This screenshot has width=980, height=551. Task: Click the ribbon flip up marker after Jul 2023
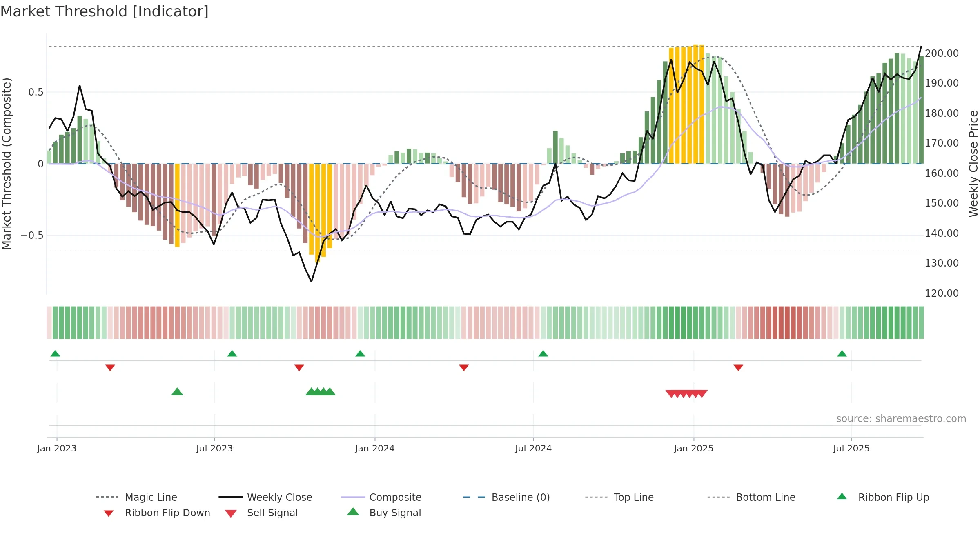[x=232, y=353]
